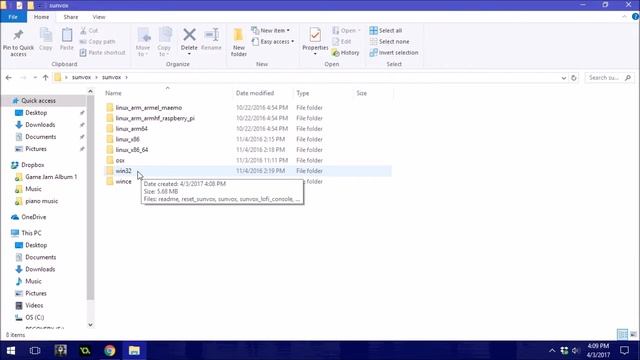Open the Action Center notifications
Image resolution: width=640 pixels, height=360 pixels.
click(x=624, y=350)
